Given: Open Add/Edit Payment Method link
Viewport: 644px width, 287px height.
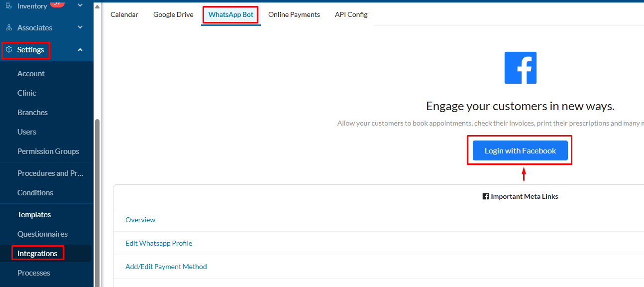Looking at the screenshot, I should [166, 267].
